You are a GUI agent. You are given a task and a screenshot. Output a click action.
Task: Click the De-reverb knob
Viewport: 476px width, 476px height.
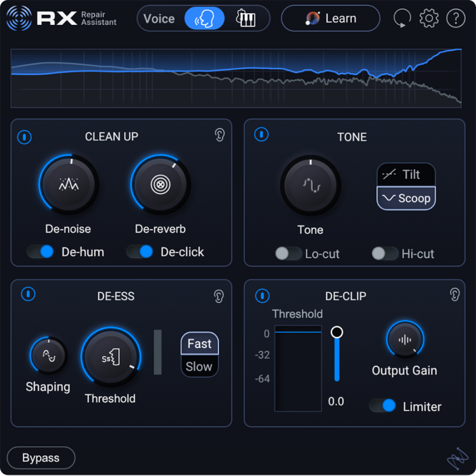[161, 184]
